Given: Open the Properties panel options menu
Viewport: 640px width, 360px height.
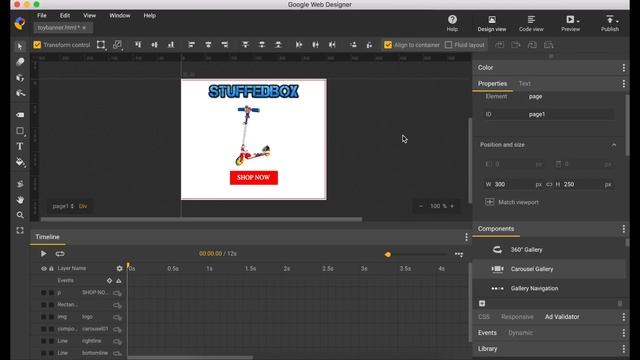Looking at the screenshot, I should click(x=624, y=84).
